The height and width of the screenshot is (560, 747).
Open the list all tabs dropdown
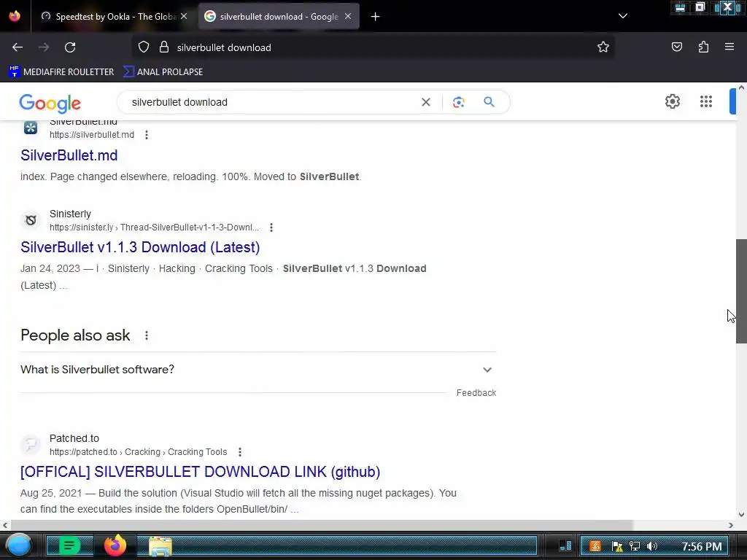(623, 16)
